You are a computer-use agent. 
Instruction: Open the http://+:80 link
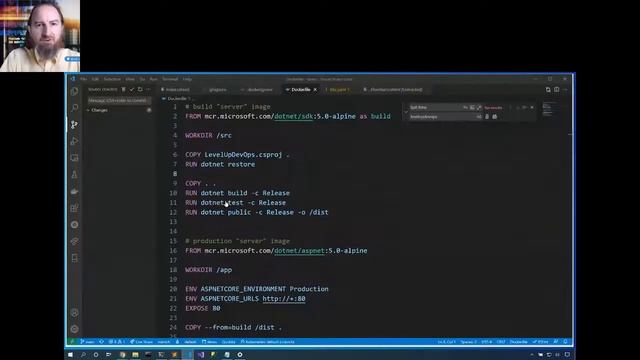point(284,299)
